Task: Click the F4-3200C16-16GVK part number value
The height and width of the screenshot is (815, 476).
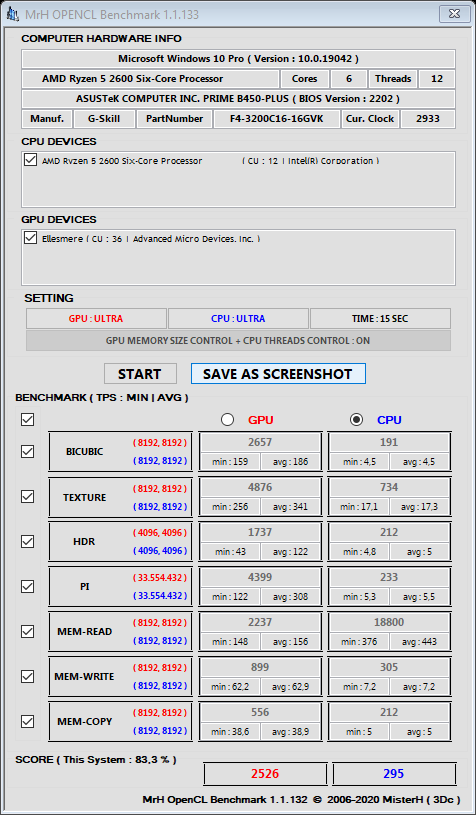Action: 276,119
